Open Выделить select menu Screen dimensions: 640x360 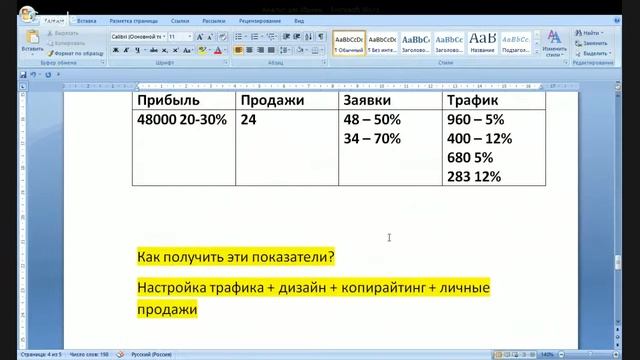point(593,53)
